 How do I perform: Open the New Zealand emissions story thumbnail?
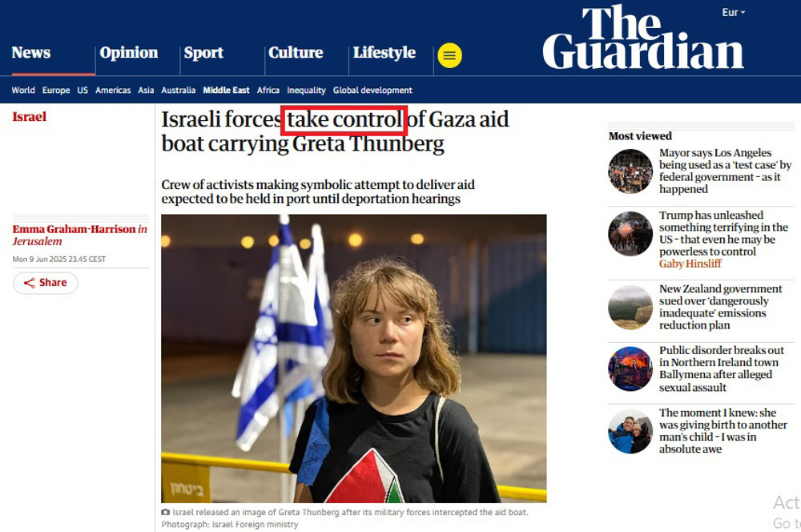tap(630, 307)
